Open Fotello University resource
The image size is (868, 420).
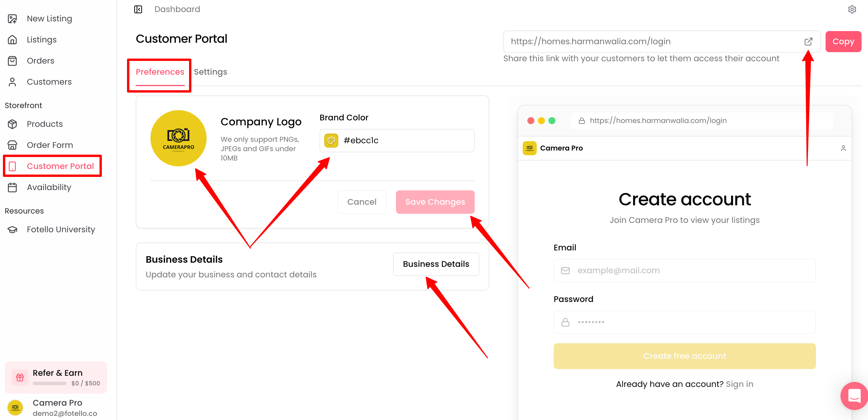tap(61, 229)
